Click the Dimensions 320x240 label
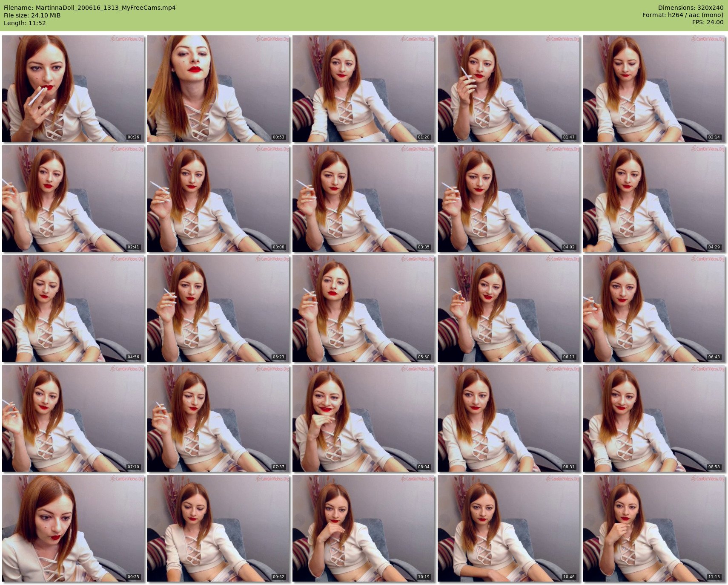This screenshot has height=585, width=728. (x=691, y=8)
